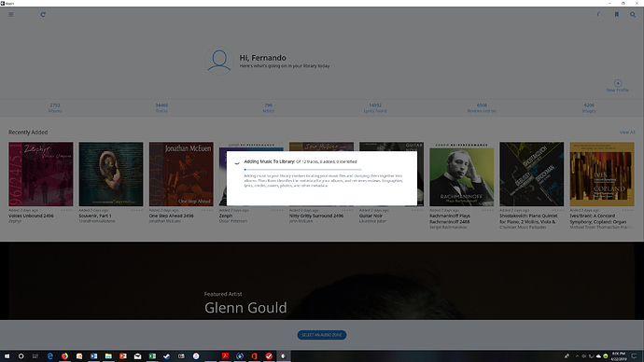644x362 pixels.
Task: Open the 796 Artists statistic
Action: pos(268,108)
